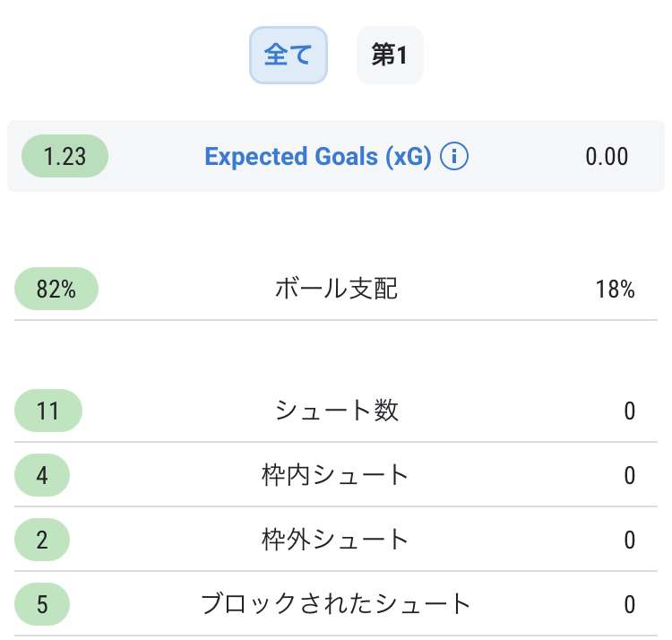Click the ブロックされたシュート label

coord(336,603)
